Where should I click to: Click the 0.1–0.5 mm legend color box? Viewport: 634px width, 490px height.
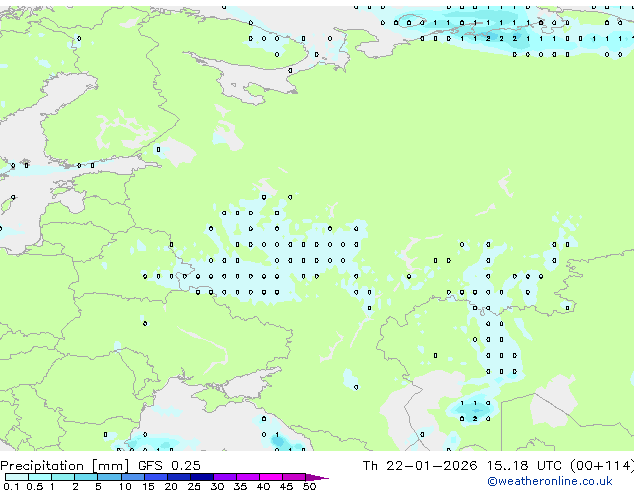click(x=17, y=477)
